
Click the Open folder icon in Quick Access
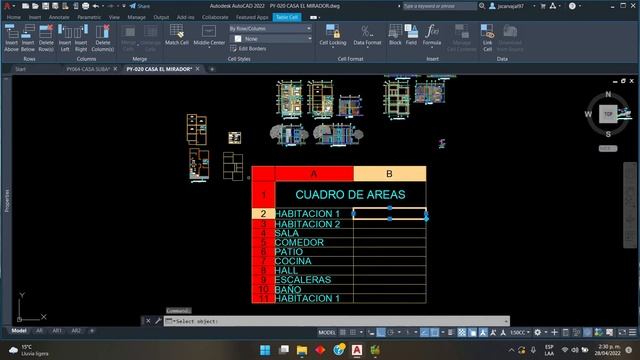click(x=35, y=6)
